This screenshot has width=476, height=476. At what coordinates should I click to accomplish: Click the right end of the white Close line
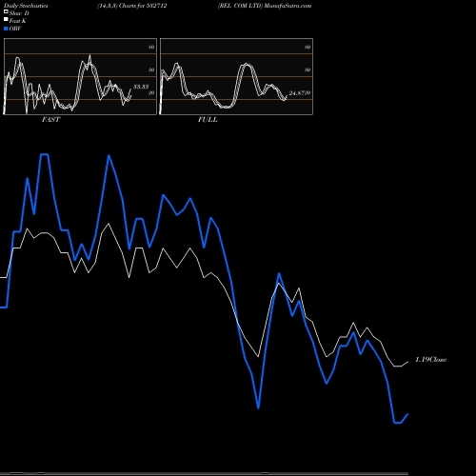(x=407, y=362)
